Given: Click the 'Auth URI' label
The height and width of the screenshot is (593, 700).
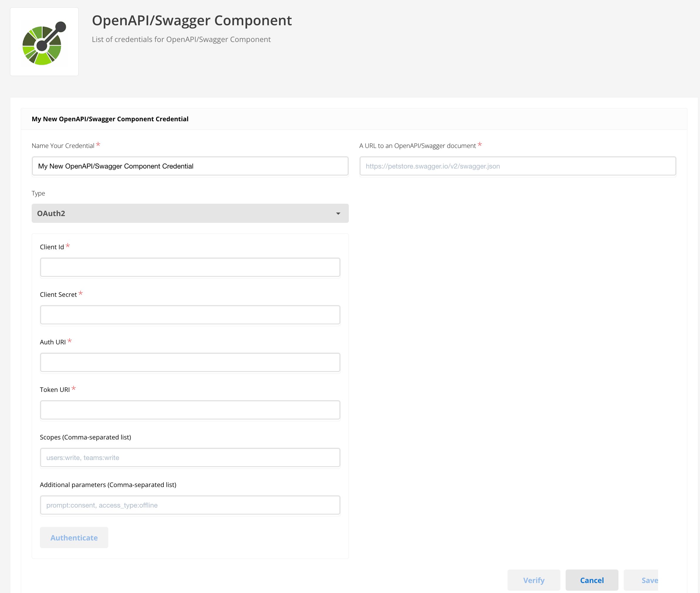Looking at the screenshot, I should pos(53,342).
